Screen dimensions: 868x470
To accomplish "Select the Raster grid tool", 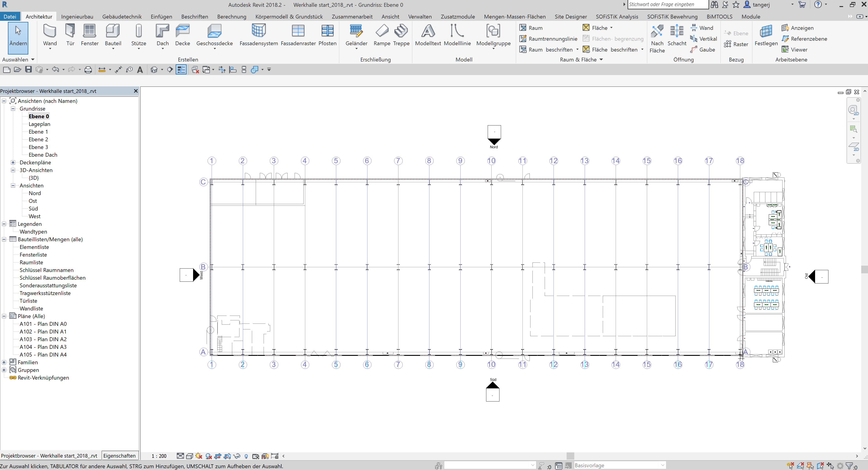I will (736, 44).
